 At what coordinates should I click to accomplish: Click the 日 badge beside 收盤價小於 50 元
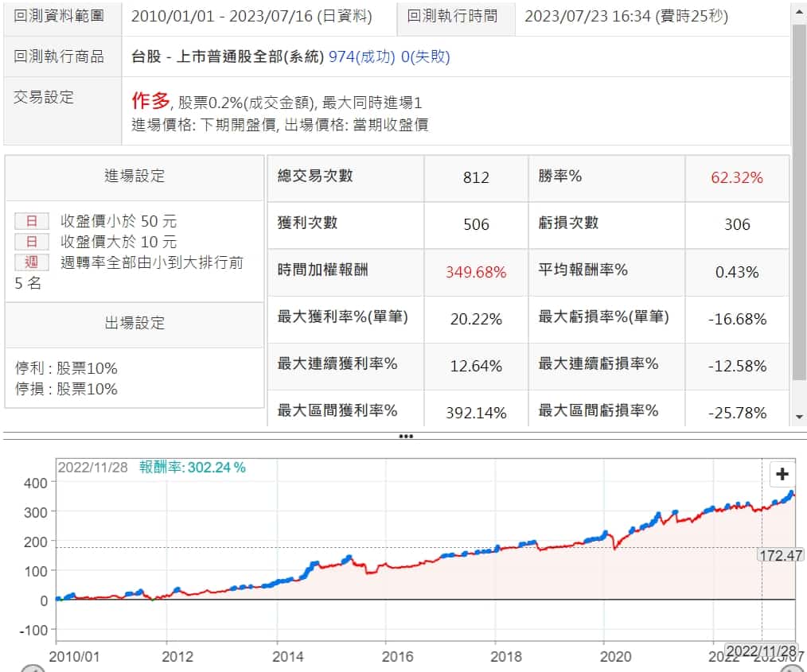[32, 221]
